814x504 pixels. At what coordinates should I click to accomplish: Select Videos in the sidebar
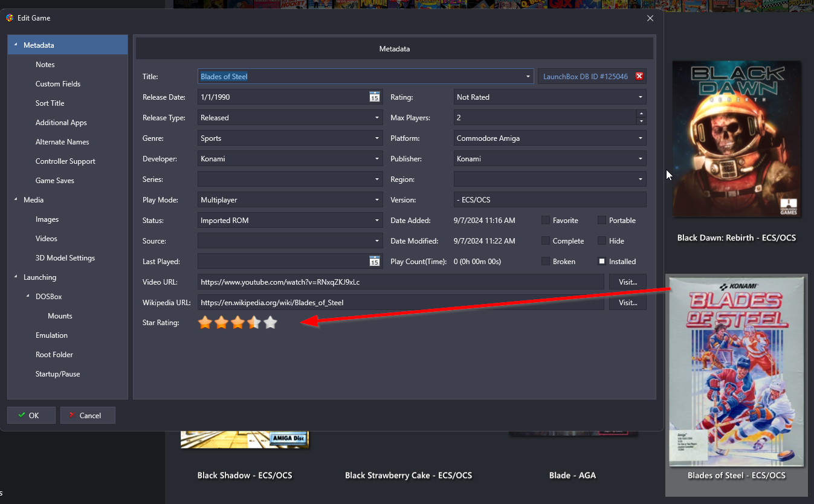tap(47, 239)
